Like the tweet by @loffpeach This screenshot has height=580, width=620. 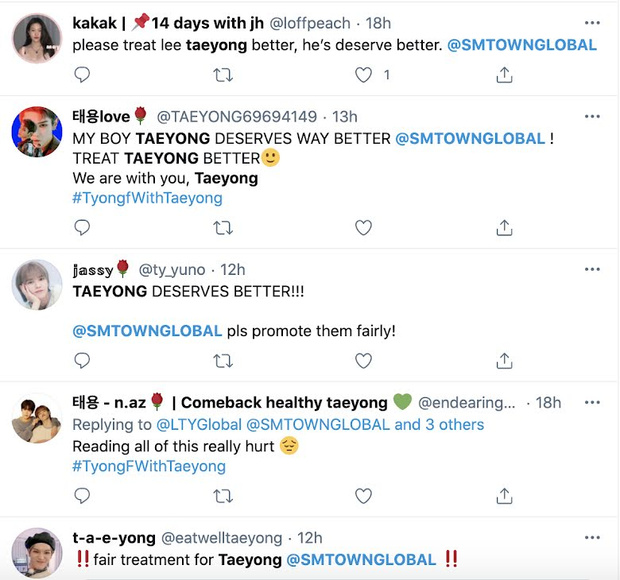[x=363, y=75]
